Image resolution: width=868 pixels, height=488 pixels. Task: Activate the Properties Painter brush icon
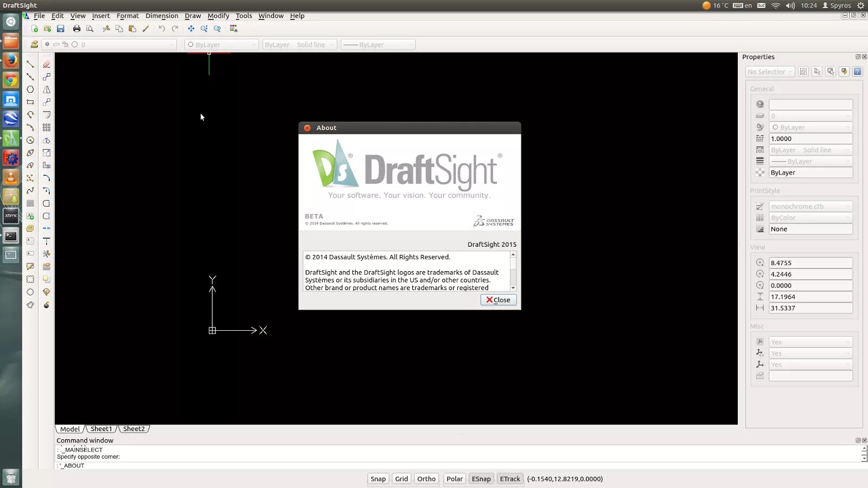click(146, 29)
